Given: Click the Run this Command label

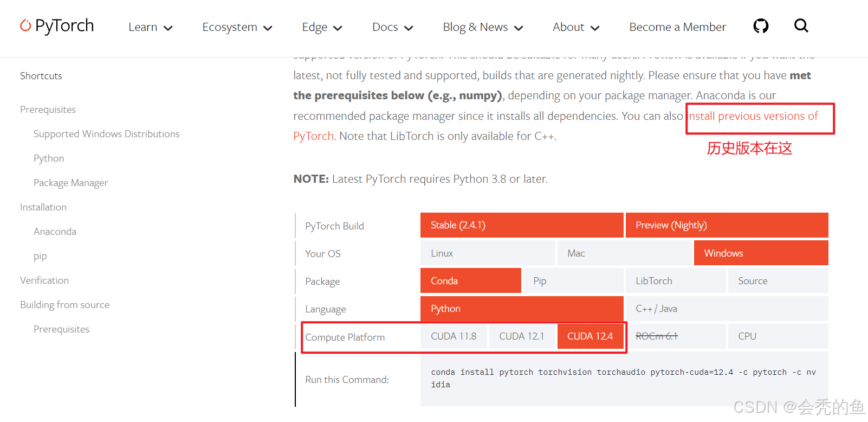Looking at the screenshot, I should 347,380.
